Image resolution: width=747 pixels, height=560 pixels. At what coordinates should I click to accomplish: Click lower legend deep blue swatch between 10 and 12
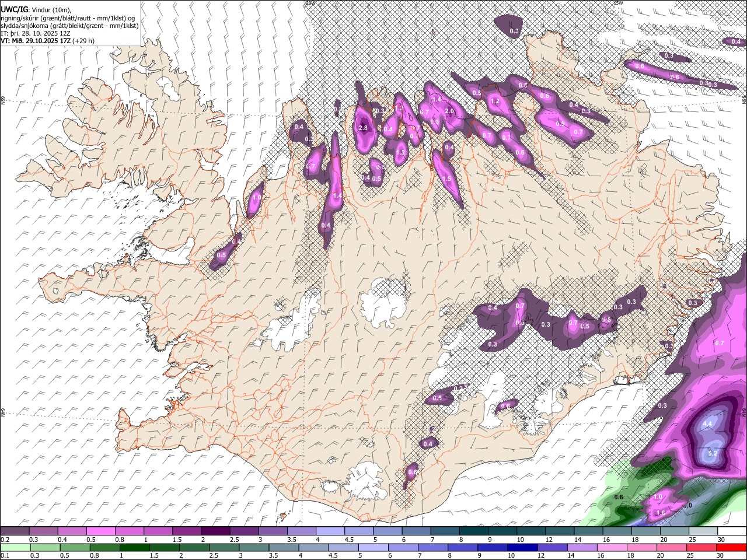point(523,547)
